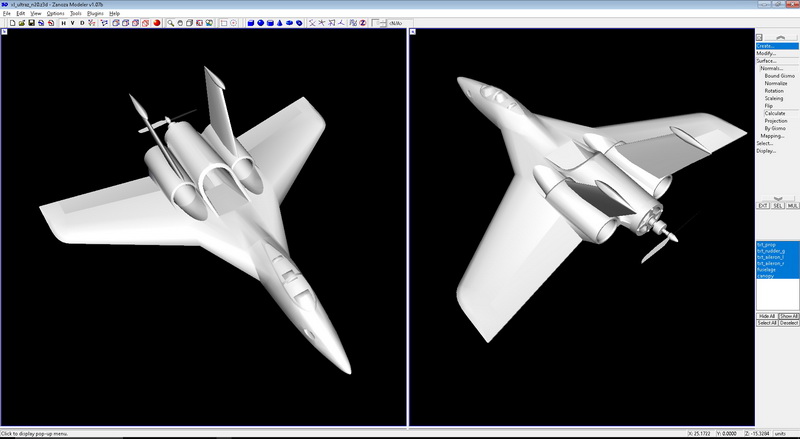Click the Flip normals command
The width and height of the screenshot is (800, 439).
click(769, 106)
